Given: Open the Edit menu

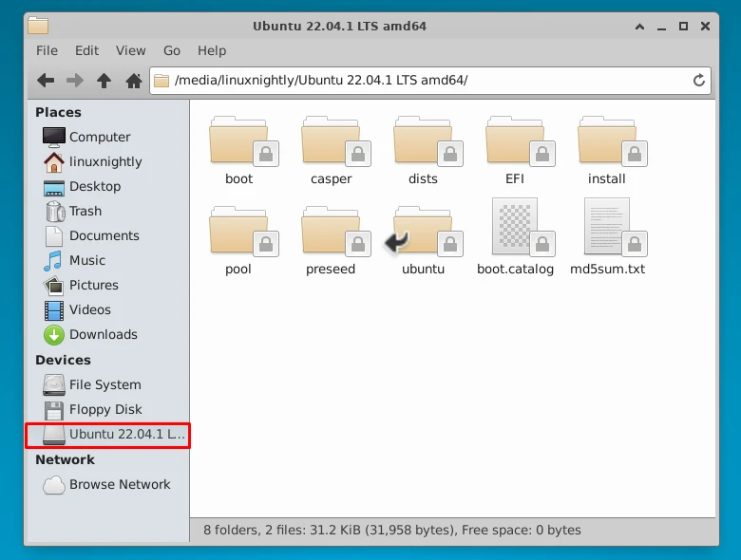Looking at the screenshot, I should pyautogui.click(x=87, y=50).
